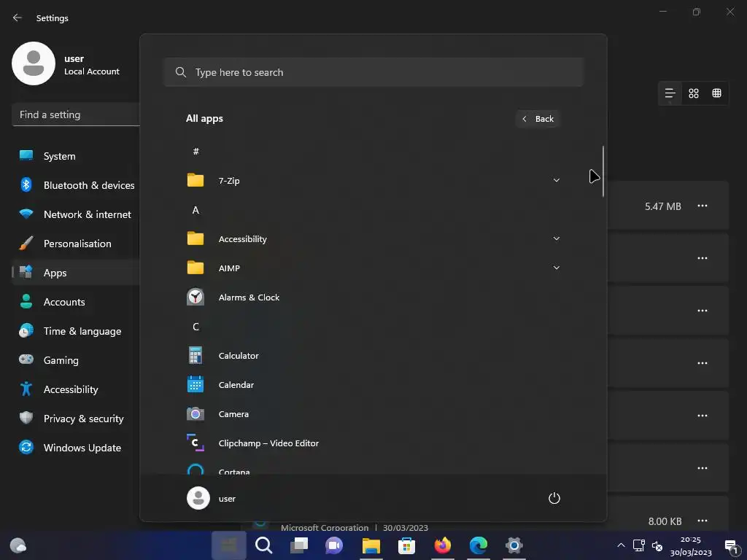Jump to letter index via # header
Image resolution: width=747 pixels, height=560 pixels.
click(196, 152)
